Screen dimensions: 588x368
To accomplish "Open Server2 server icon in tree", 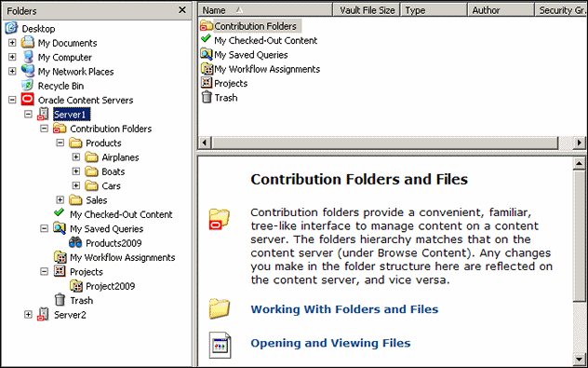I will click(x=43, y=314).
